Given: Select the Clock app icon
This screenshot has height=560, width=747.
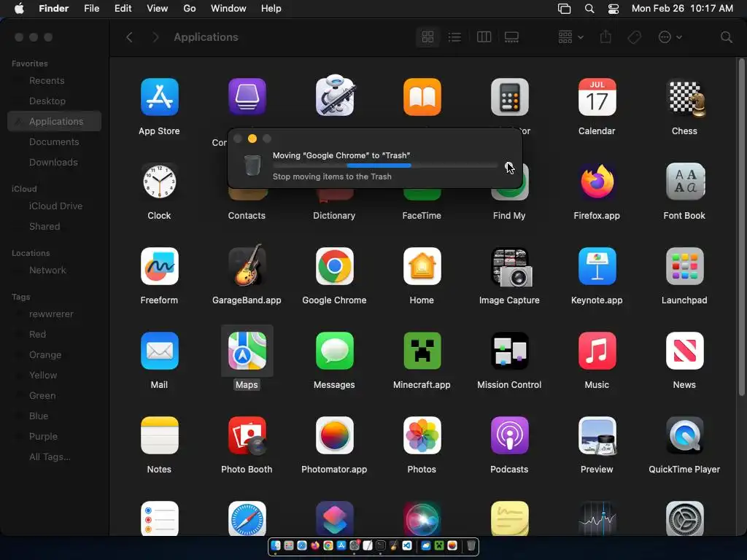Looking at the screenshot, I should point(159,182).
